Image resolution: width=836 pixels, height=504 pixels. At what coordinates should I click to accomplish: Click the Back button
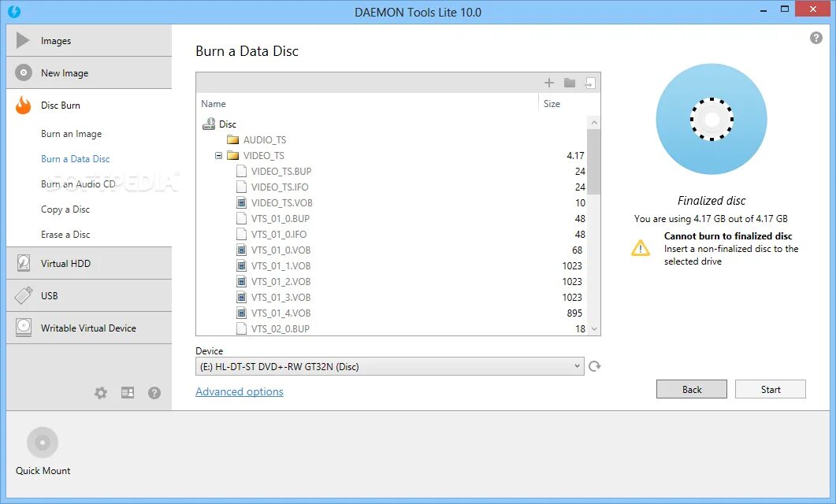pos(692,390)
